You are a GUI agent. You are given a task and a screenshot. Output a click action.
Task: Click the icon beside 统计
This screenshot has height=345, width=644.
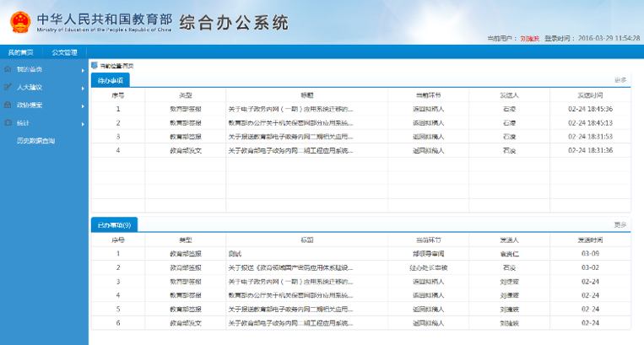pos(8,122)
